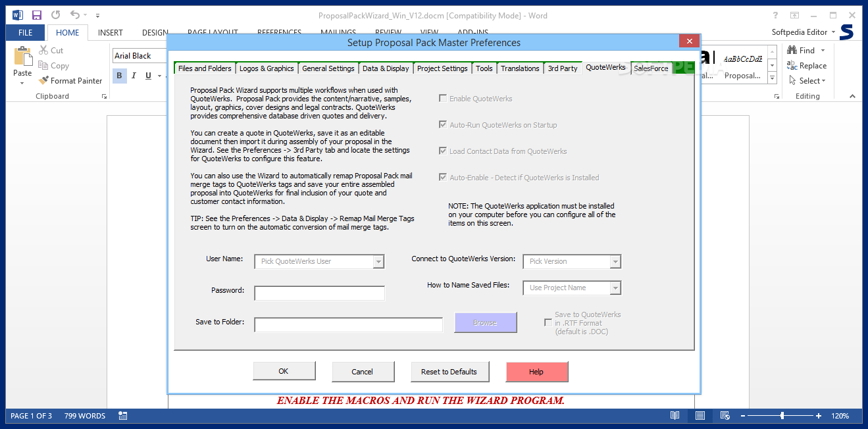Open Word Help question mark
Screen dimensions: 868x429
pyautogui.click(x=776, y=15)
